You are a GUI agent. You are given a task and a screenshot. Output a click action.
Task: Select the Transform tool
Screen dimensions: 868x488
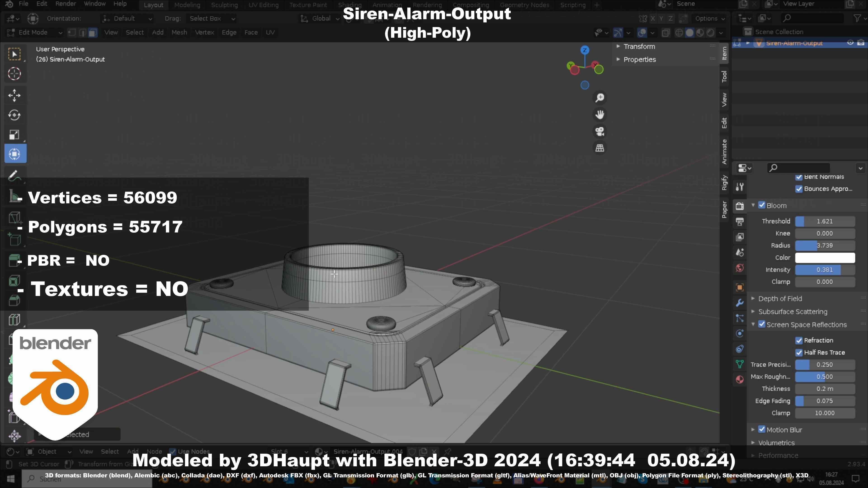[x=14, y=154]
